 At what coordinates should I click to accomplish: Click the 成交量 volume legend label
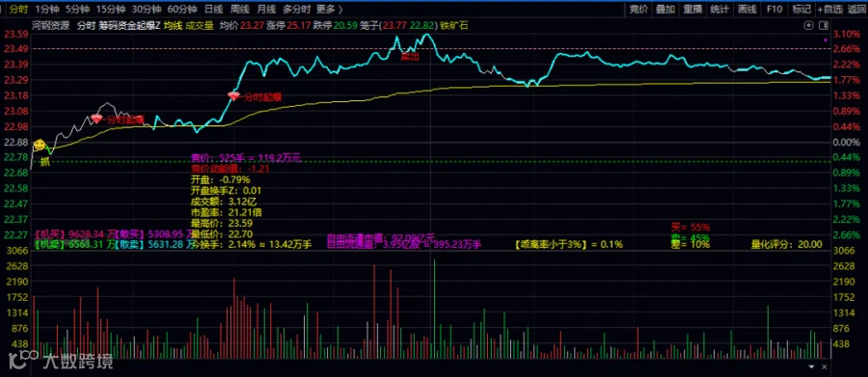click(200, 25)
